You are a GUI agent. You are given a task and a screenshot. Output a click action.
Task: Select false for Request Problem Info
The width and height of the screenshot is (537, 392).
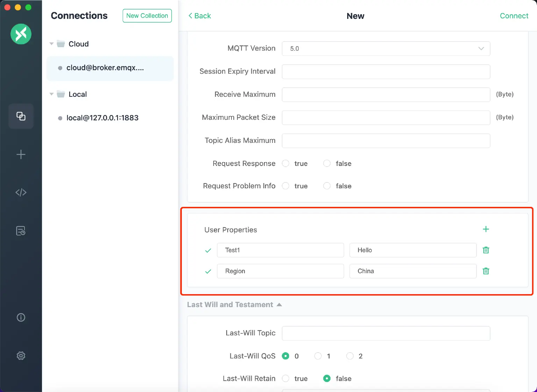coord(327,186)
